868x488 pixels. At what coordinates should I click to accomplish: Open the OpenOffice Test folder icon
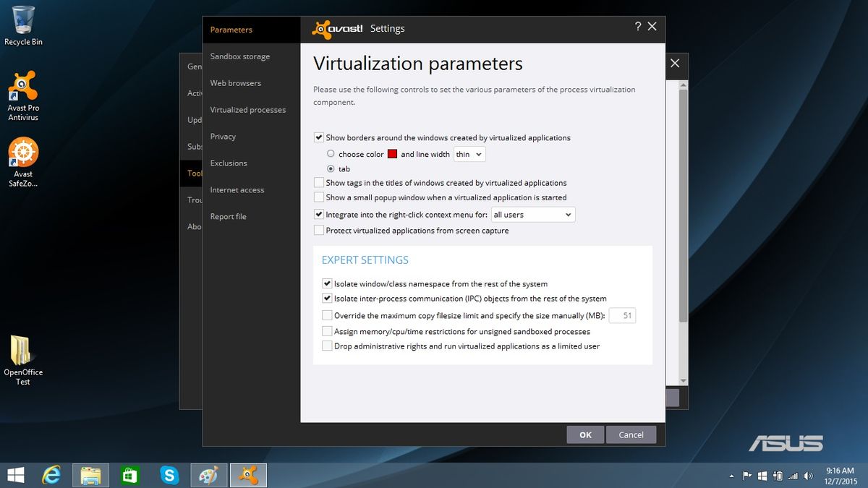pyautogui.click(x=23, y=360)
